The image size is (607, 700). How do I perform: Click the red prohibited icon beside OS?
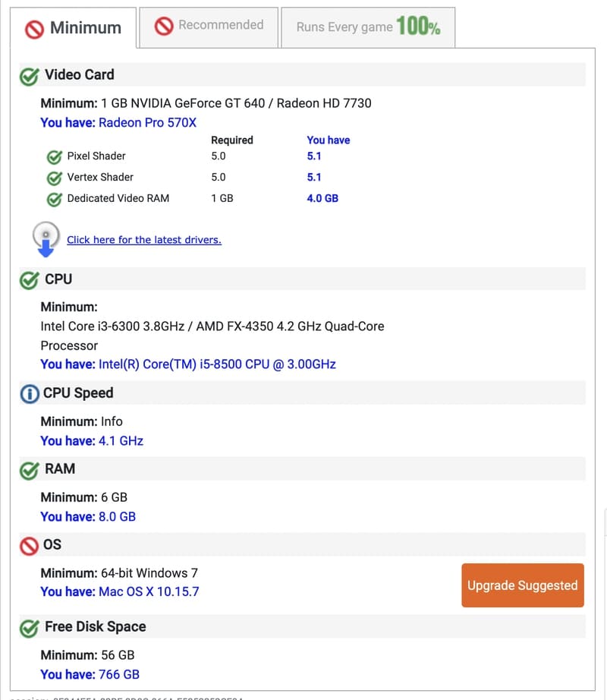pyautogui.click(x=30, y=545)
